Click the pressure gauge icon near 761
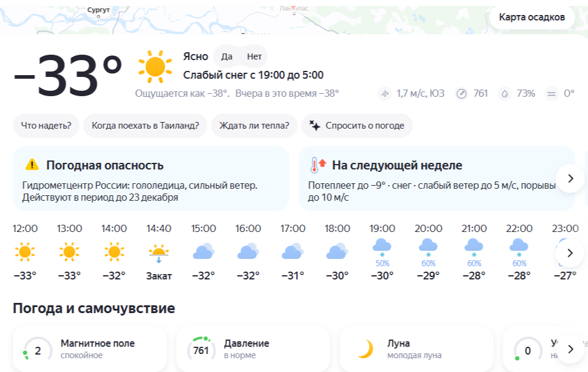This screenshot has width=588, height=372. point(461,94)
